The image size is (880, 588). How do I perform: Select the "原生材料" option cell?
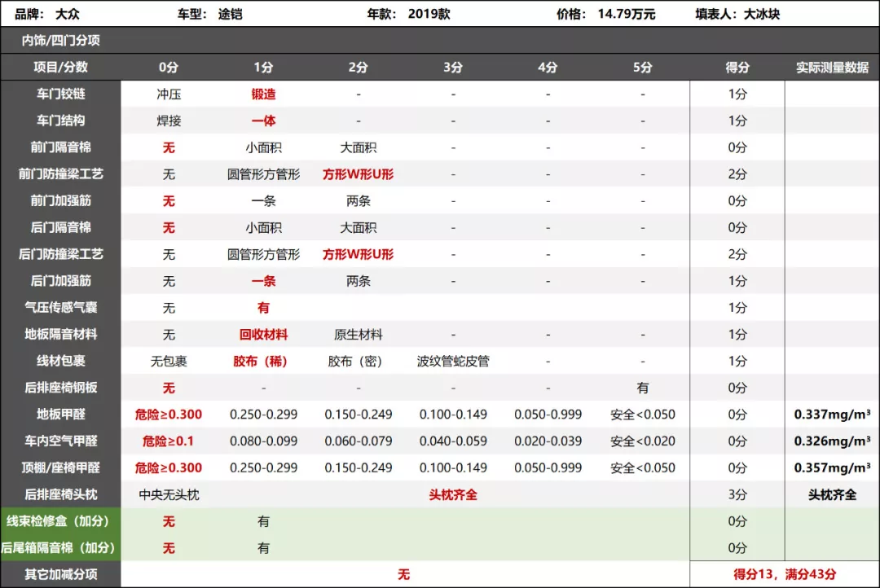pos(358,334)
